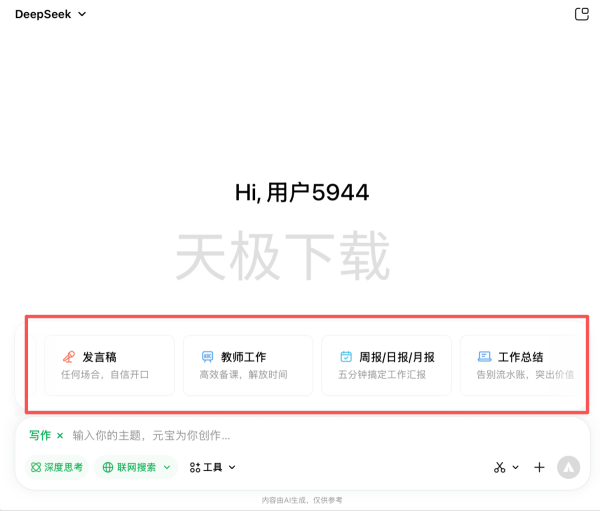This screenshot has width=600, height=511.
Task: Open the 周报/日报/月报 template card
Action: click(386, 365)
